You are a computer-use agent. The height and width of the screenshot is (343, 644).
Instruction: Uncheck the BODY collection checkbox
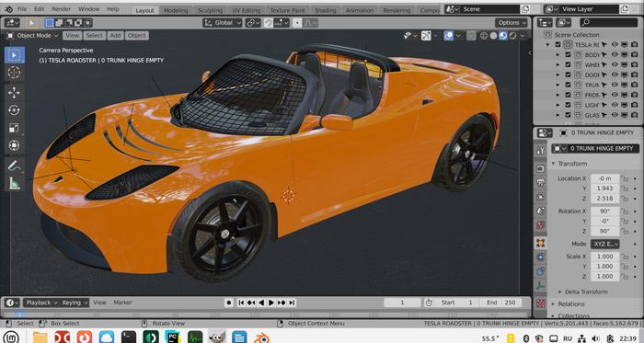point(568,54)
